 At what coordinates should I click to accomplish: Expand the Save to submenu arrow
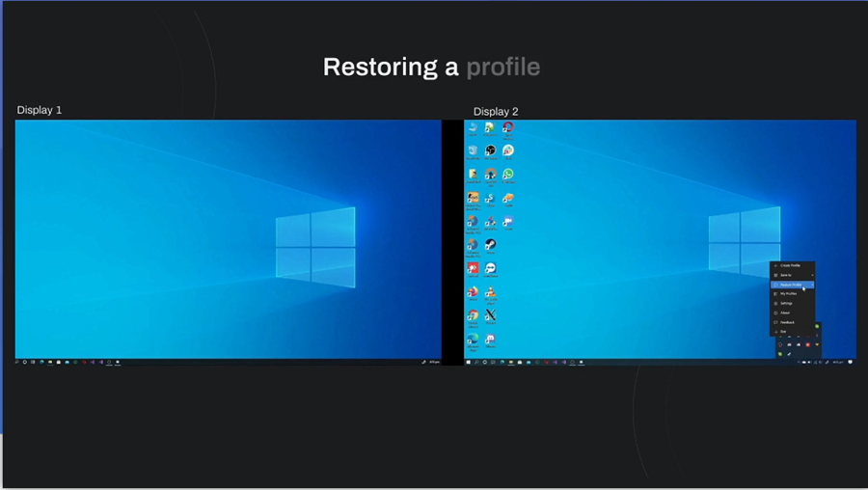tap(812, 275)
